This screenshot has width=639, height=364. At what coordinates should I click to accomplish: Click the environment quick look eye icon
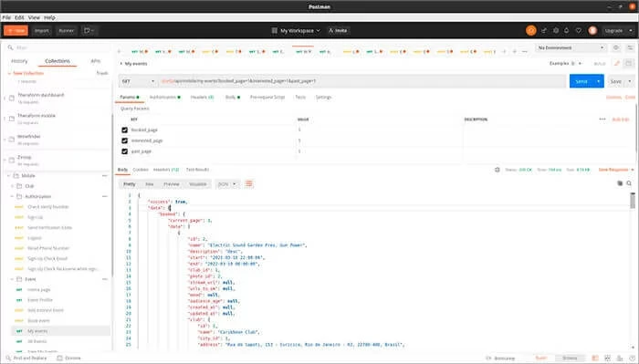(616, 47)
